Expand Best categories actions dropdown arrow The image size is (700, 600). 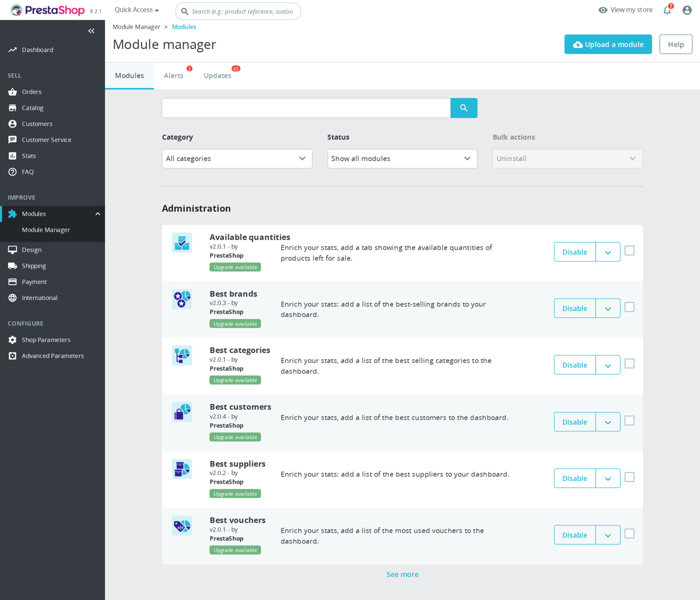coord(608,365)
